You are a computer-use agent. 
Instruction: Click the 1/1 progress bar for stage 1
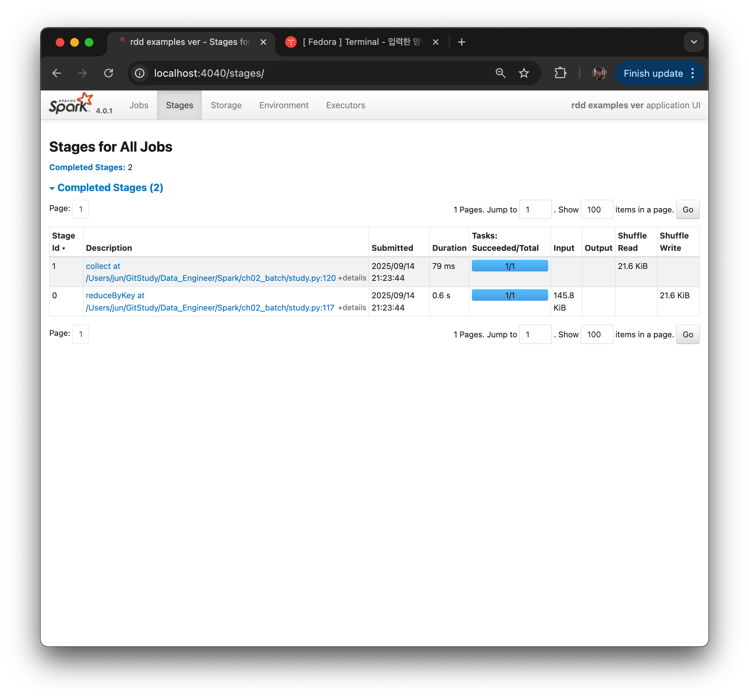(x=510, y=266)
